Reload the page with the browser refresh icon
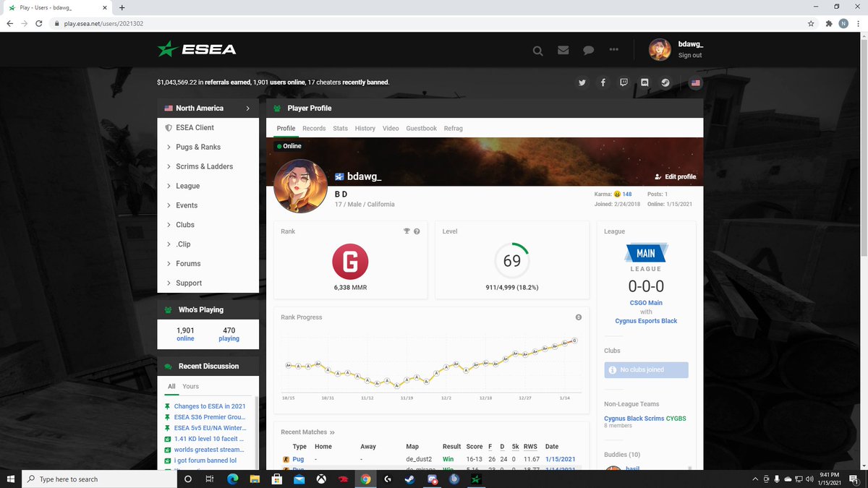The width and height of the screenshot is (868, 488). pos(38,23)
